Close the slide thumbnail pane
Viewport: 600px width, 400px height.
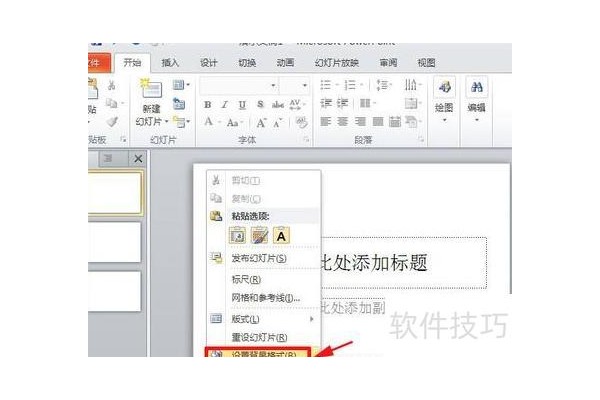pyautogui.click(x=138, y=158)
